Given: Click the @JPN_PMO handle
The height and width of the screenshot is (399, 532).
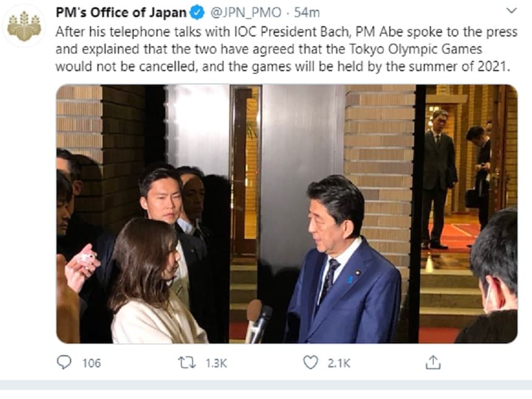Looking at the screenshot, I should tap(246, 13).
